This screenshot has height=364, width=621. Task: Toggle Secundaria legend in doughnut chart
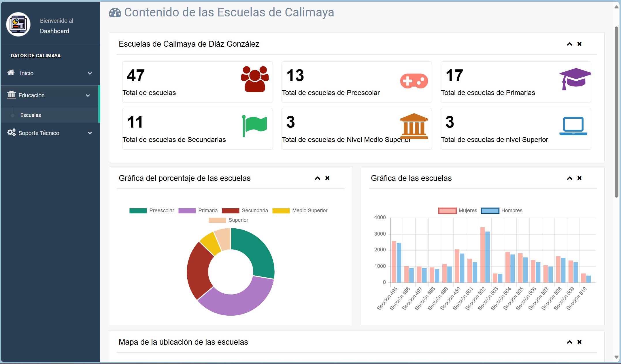245,211
